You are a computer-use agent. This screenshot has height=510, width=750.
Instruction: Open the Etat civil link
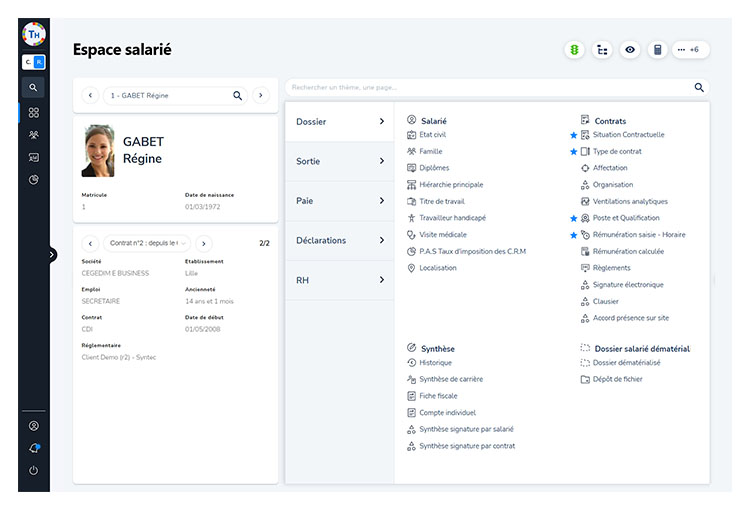tap(433, 135)
